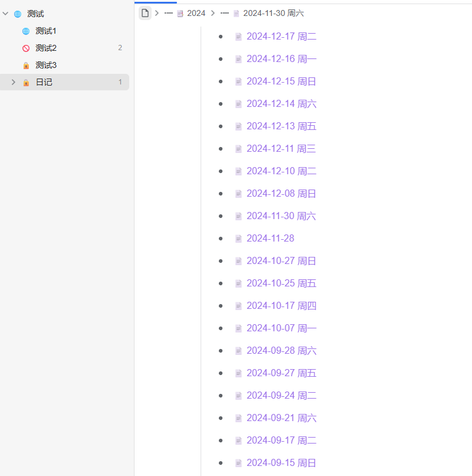Click the doc icon next to 2024-12-14 周六
This screenshot has height=476, width=472.
pos(238,104)
